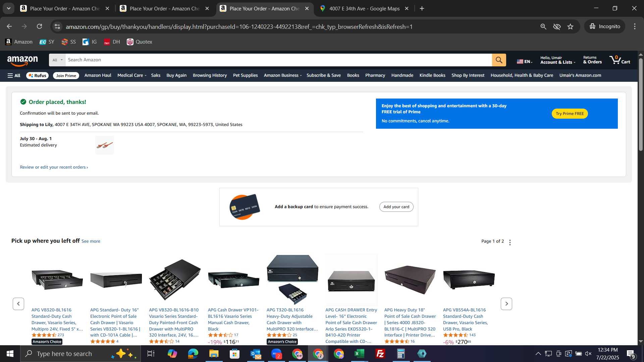Click the Amazon bookmark in bookmarks bar

(x=19, y=42)
